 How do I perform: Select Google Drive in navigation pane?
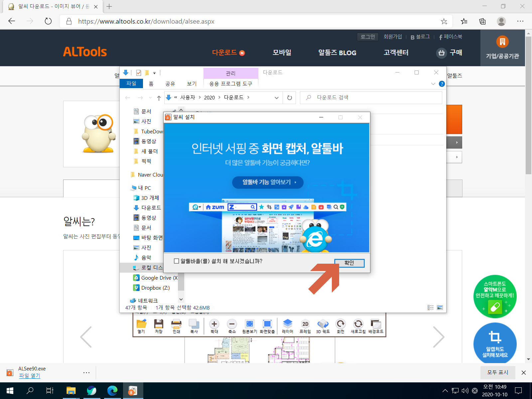point(155,278)
